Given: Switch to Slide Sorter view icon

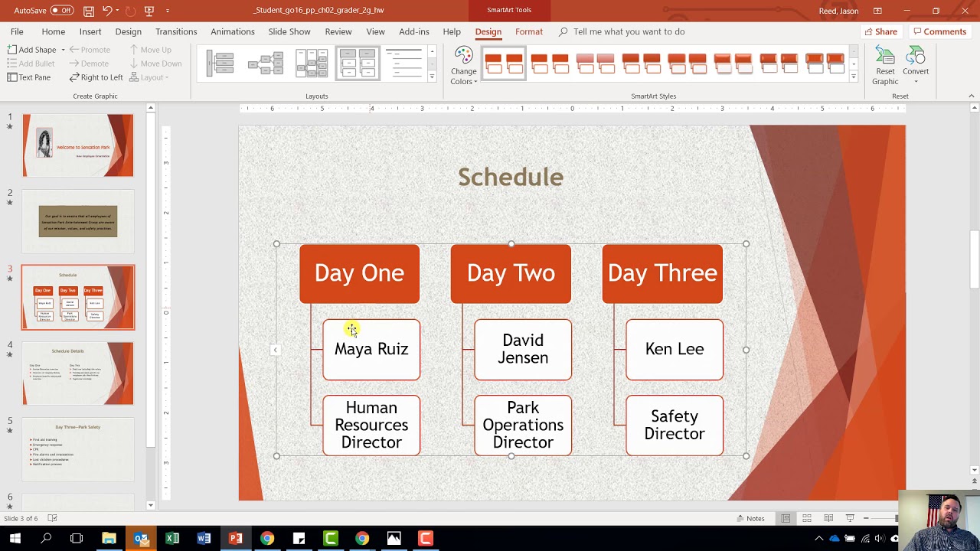Looking at the screenshot, I should (807, 518).
